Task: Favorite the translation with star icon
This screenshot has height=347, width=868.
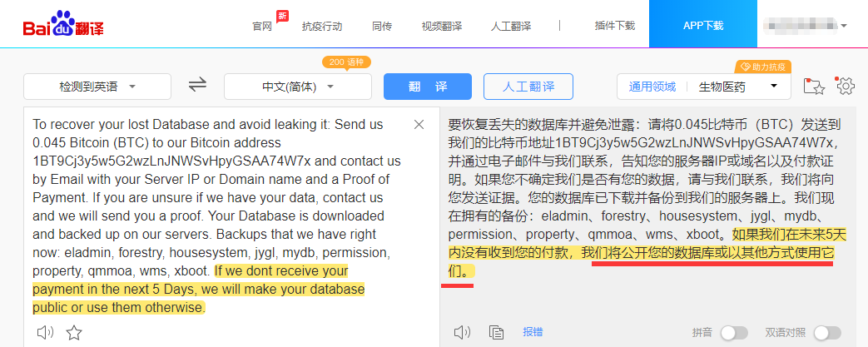Action: (74, 333)
